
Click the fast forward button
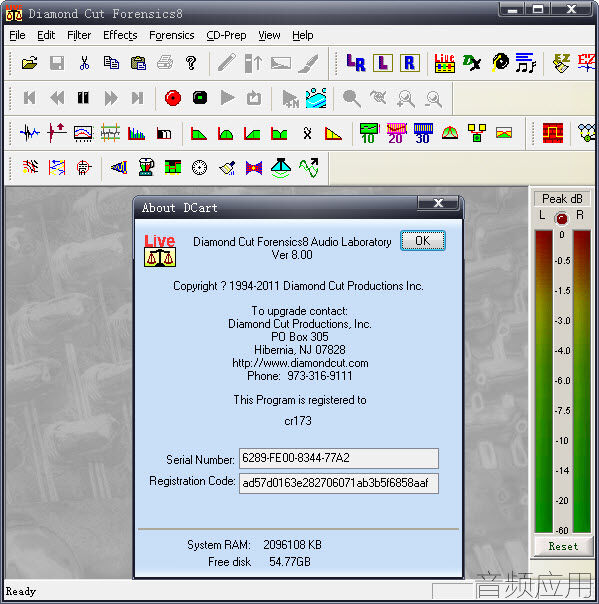pos(111,98)
